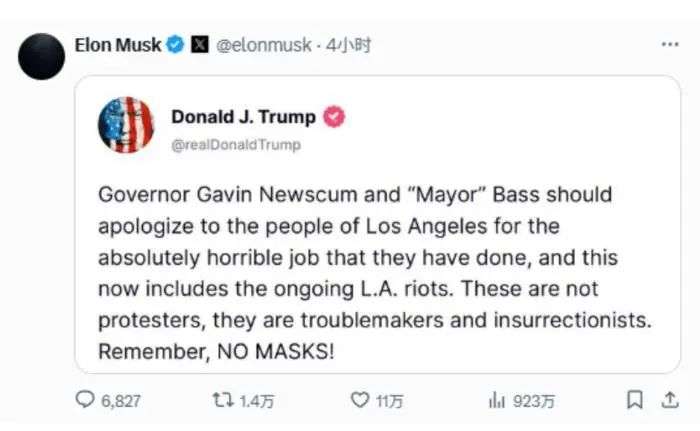
Task: Open quoted post text about Los Angeles
Action: coord(375,273)
